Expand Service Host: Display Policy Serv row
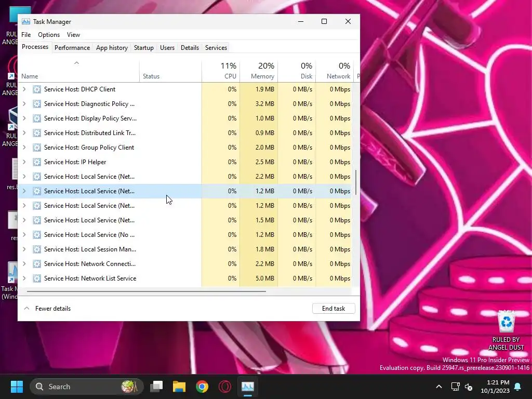 point(24,118)
